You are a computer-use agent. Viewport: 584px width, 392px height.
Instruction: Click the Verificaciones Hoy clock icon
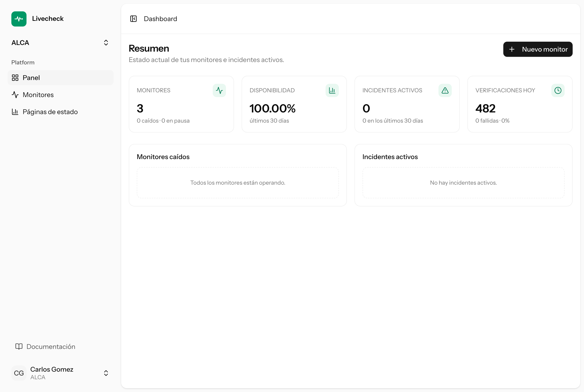click(558, 90)
